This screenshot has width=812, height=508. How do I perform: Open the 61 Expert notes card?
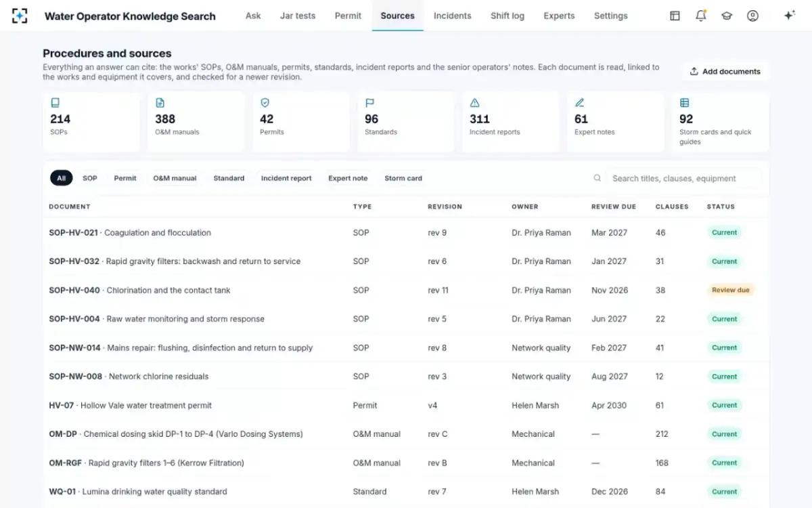[x=616, y=122]
